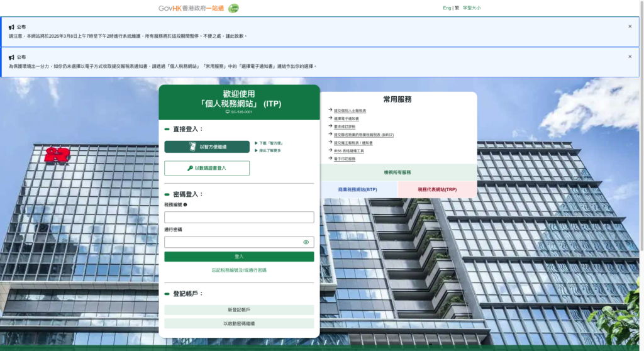This screenshot has height=351, width=644.
Task: Open 要求修訂評稅 service link
Action: click(x=345, y=127)
